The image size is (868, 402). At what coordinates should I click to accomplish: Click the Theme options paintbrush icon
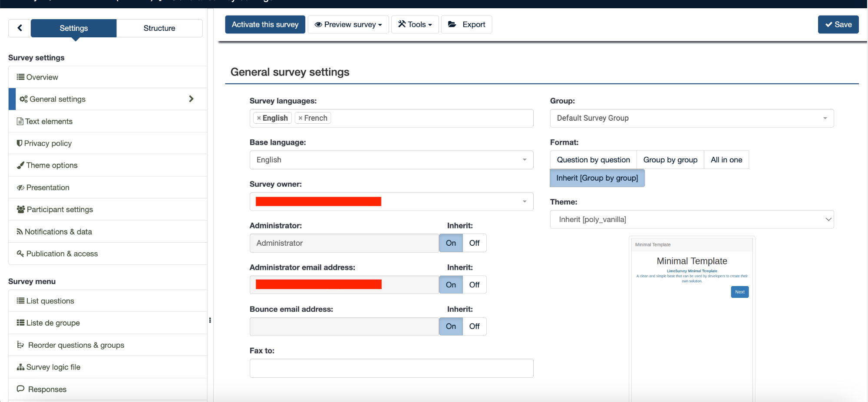[20, 165]
